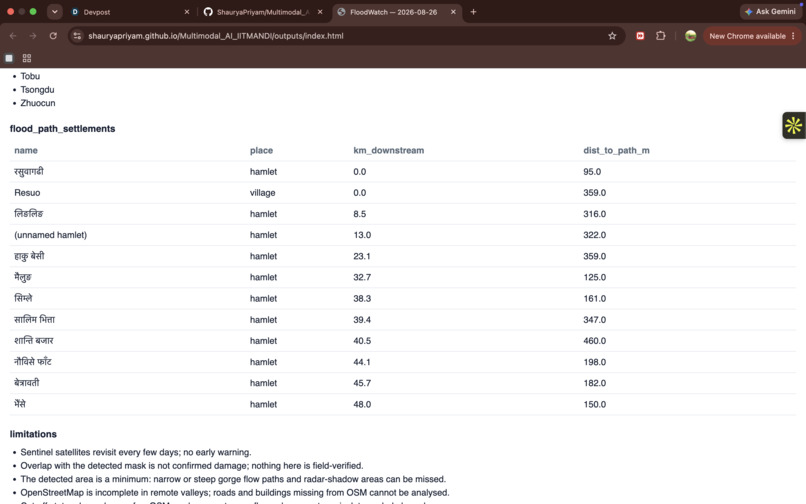Click the 150.0 distance value
The width and height of the screenshot is (806, 504).
(594, 404)
